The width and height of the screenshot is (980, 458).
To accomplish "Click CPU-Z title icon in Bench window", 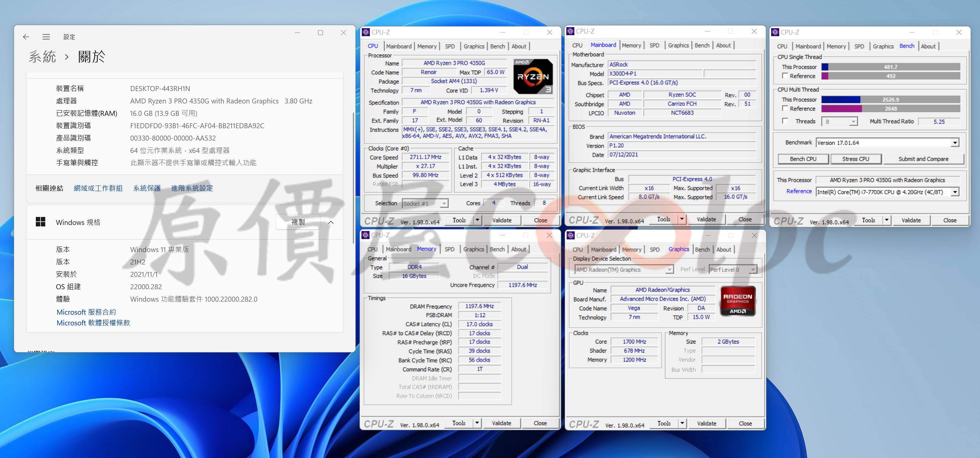I will point(775,32).
